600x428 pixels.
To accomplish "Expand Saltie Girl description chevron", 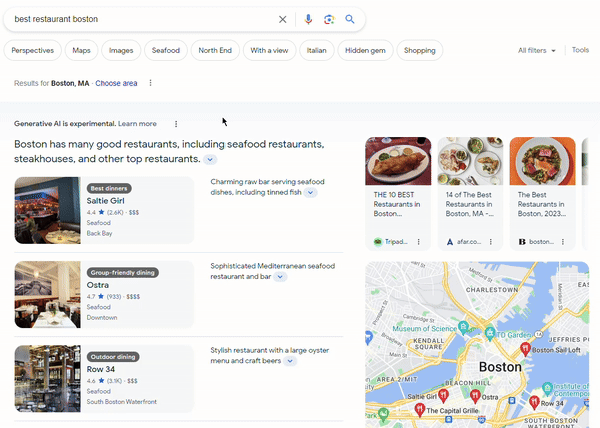I will pyautogui.click(x=311, y=193).
